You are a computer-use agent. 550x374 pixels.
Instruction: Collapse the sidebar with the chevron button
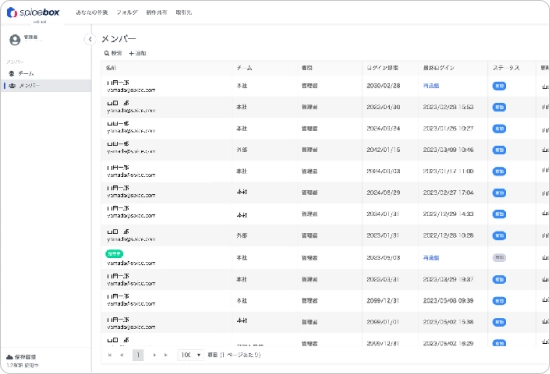coord(90,39)
